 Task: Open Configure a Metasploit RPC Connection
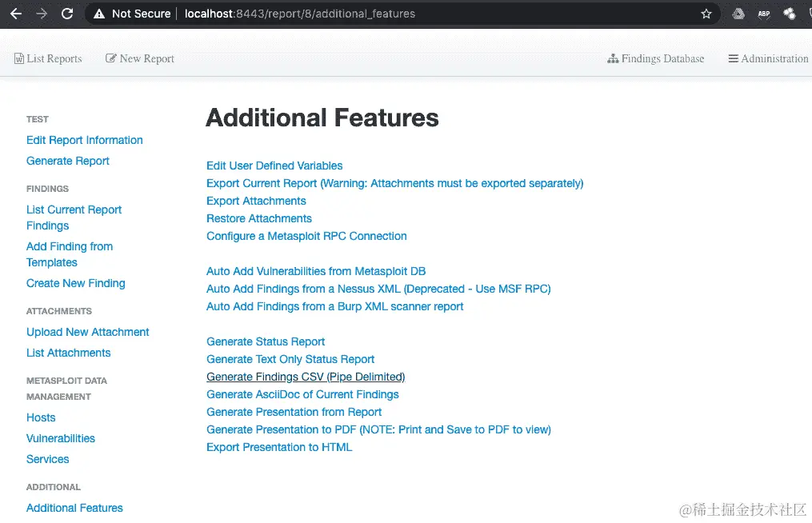(306, 236)
